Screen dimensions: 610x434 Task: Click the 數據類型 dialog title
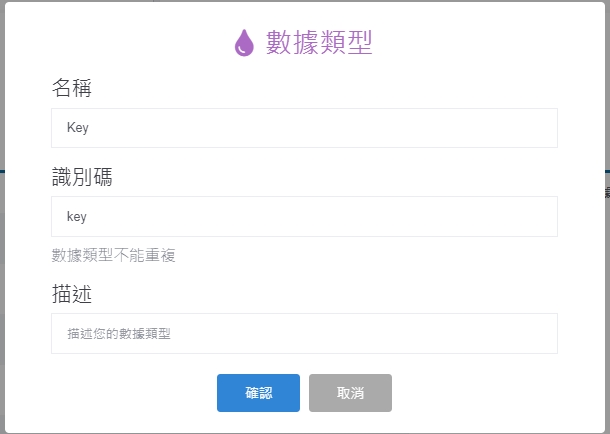319,43
